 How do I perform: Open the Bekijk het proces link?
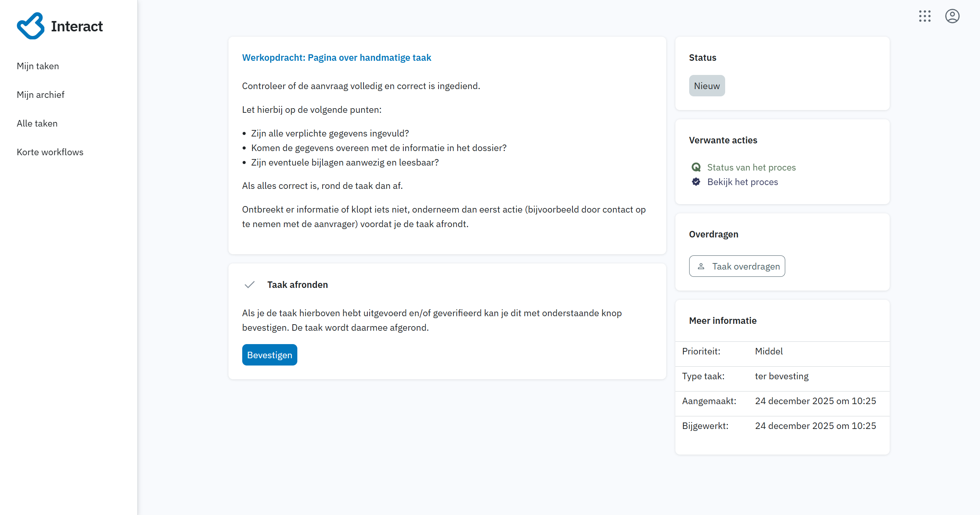tap(742, 182)
